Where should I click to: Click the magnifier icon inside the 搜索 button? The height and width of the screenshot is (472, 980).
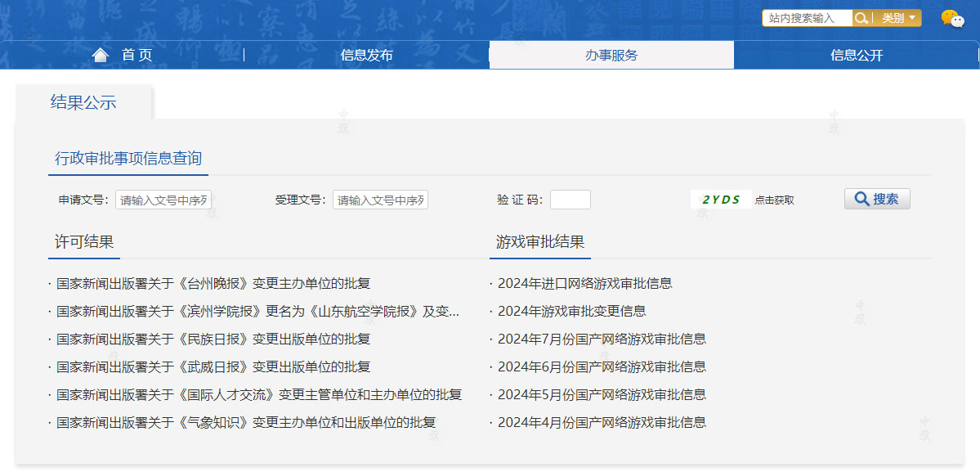861,198
